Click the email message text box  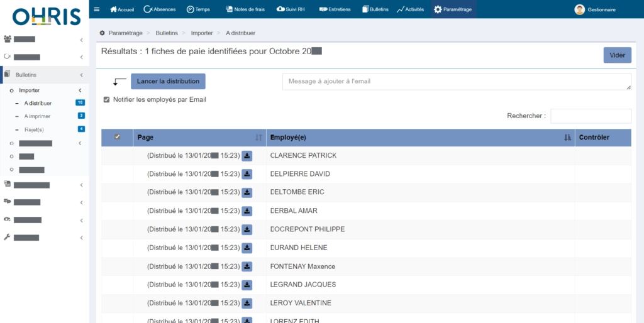456,82
